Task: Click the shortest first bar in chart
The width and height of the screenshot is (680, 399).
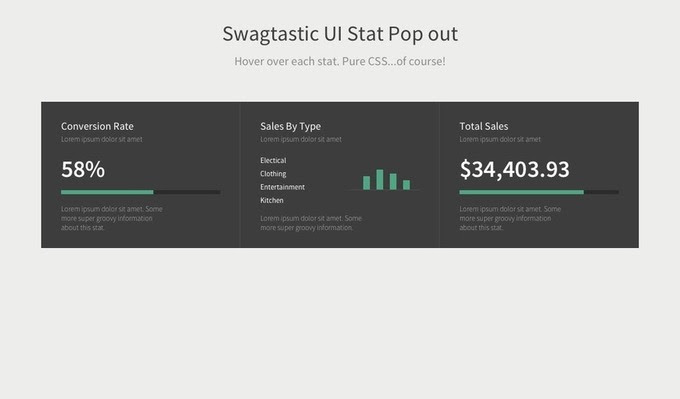Action: [366, 183]
